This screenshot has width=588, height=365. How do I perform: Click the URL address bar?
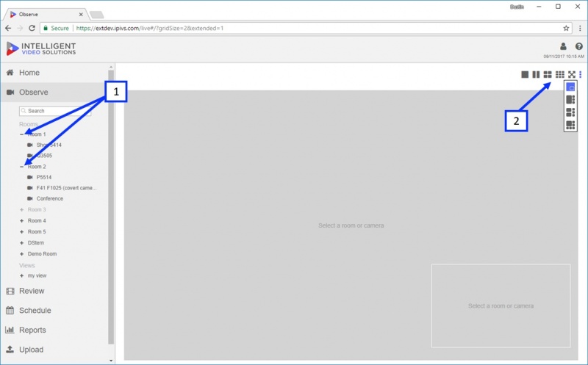click(306, 28)
